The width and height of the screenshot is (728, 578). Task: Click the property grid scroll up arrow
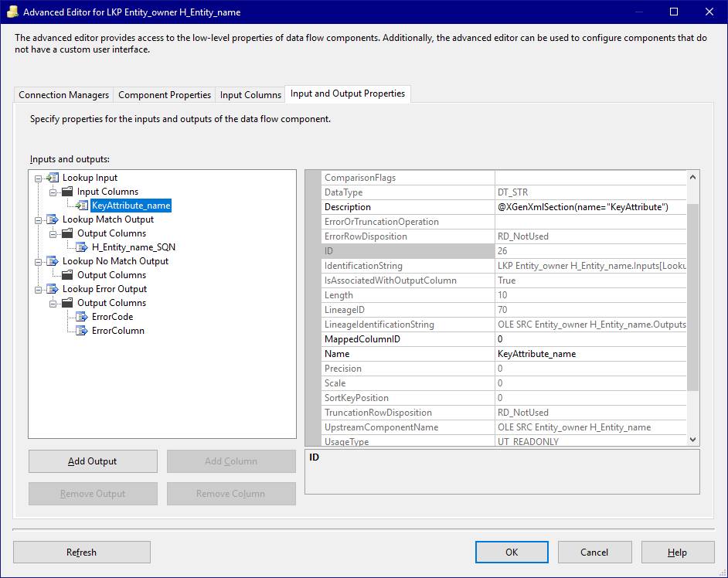(692, 178)
